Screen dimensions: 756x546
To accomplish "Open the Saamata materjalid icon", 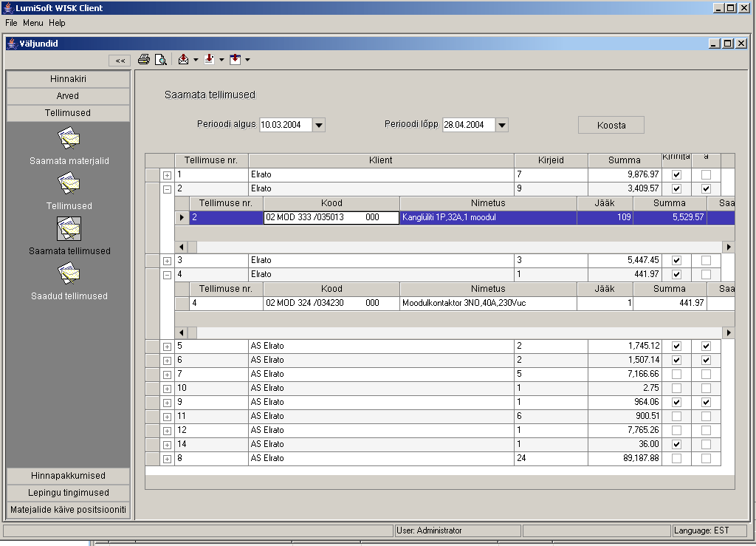I will (x=69, y=138).
